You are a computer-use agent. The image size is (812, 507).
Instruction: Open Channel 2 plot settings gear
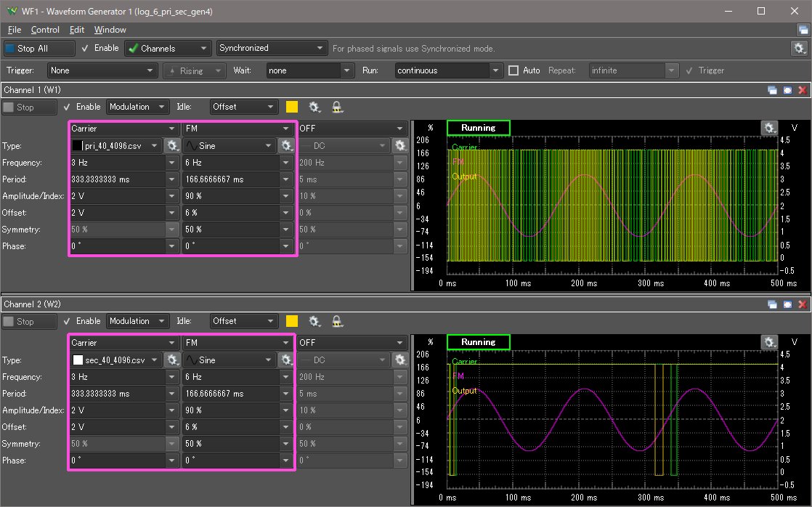click(x=769, y=342)
